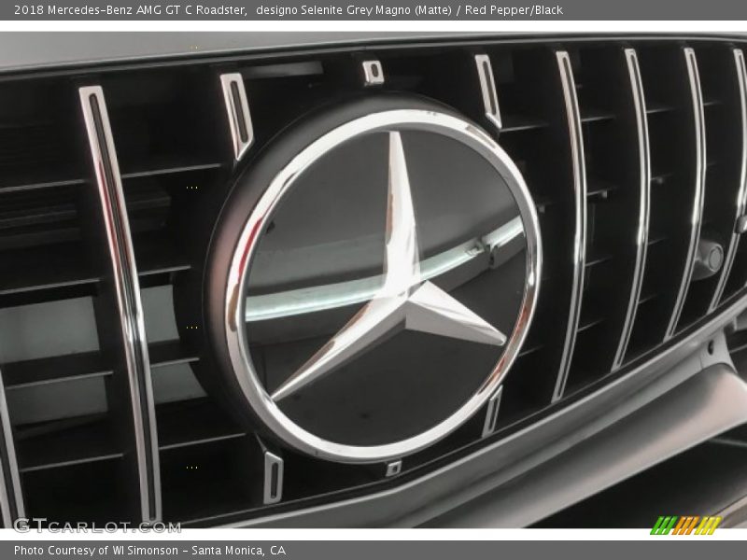Select the center vertical grille slat icon
The image size is (747, 560).
[373, 73]
